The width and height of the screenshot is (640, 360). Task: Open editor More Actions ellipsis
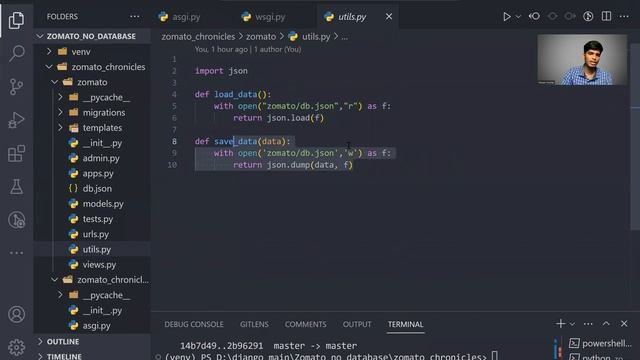point(624,16)
